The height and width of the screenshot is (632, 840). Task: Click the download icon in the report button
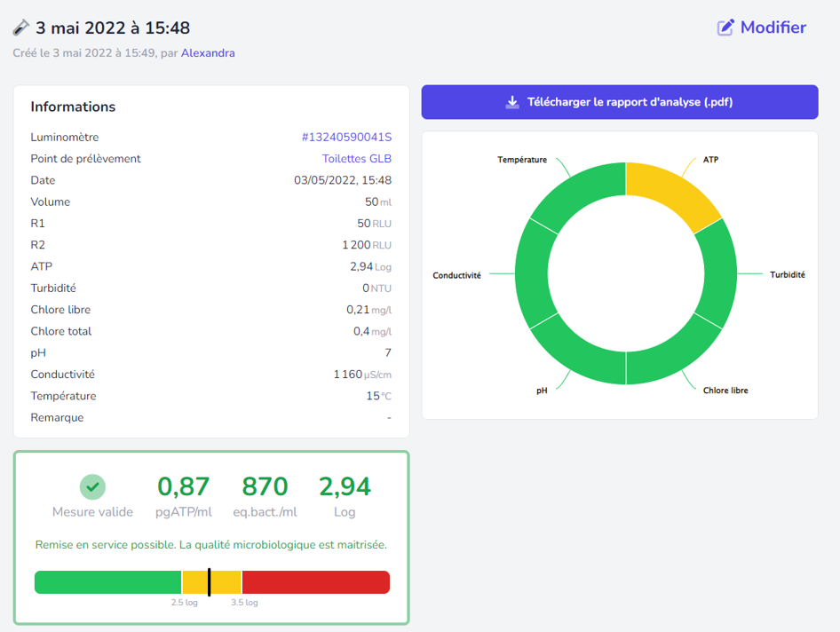pyautogui.click(x=512, y=102)
